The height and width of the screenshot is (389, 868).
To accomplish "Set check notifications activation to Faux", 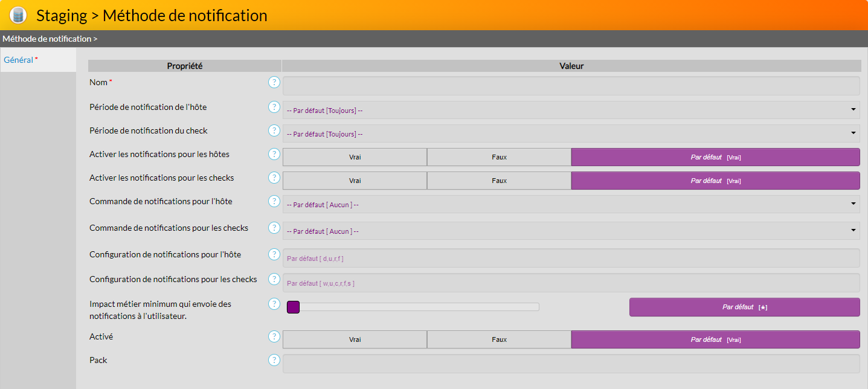I will 499,181.
